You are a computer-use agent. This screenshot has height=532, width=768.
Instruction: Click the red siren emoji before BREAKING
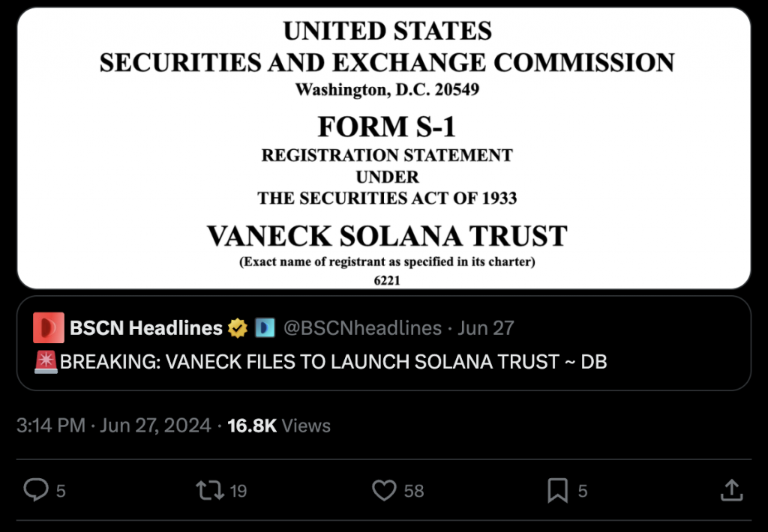46,362
